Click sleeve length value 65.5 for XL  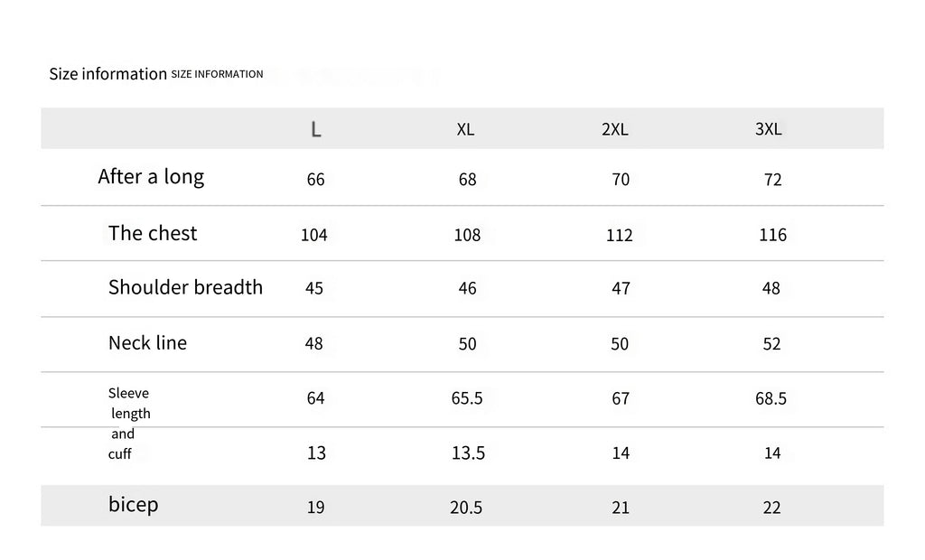[467, 398]
